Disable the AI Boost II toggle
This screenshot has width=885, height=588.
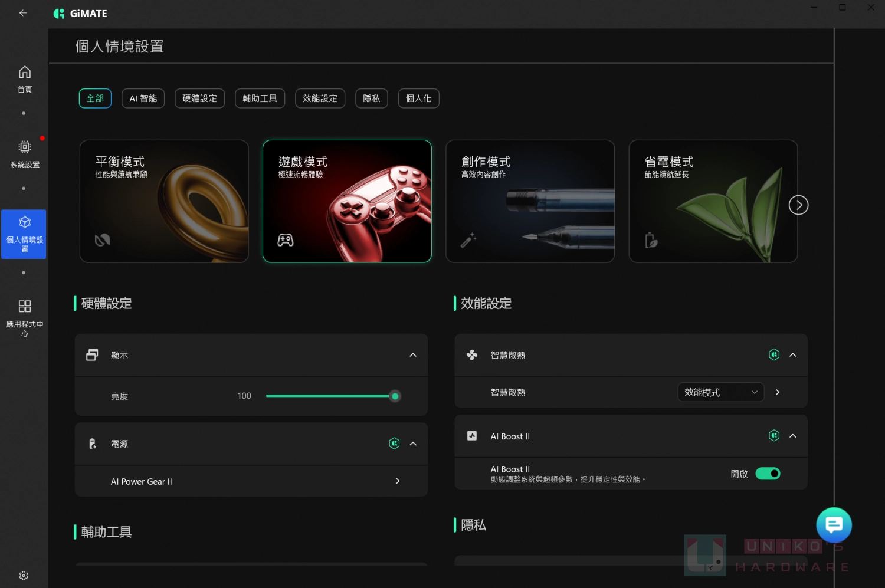coord(768,474)
